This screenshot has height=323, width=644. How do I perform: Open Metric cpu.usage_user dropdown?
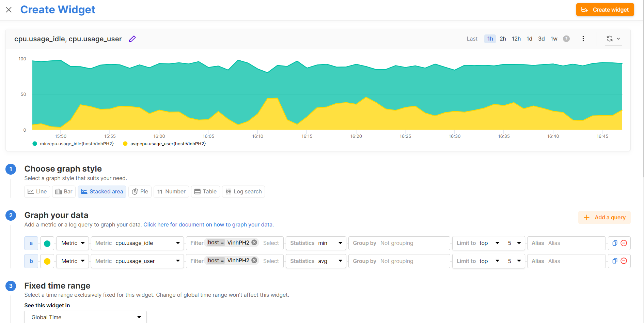[x=137, y=261]
